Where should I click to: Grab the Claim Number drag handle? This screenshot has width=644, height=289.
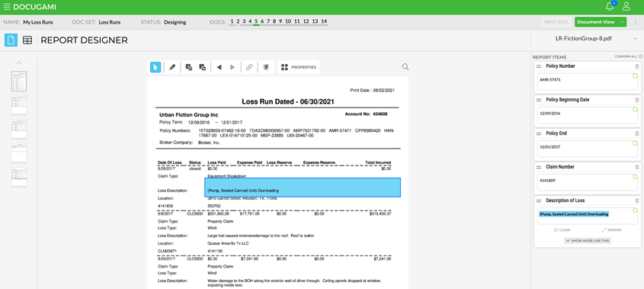pyautogui.click(x=539, y=167)
